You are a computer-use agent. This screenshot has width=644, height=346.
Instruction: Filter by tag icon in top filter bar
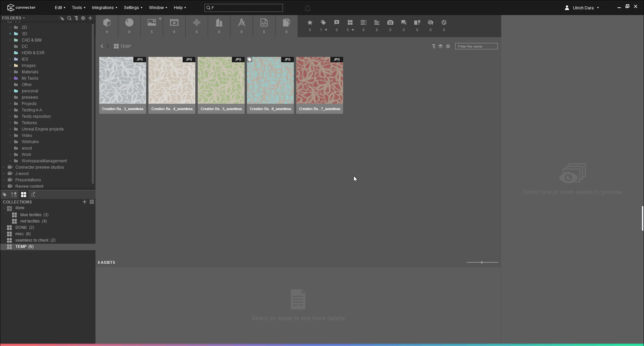[x=323, y=22]
